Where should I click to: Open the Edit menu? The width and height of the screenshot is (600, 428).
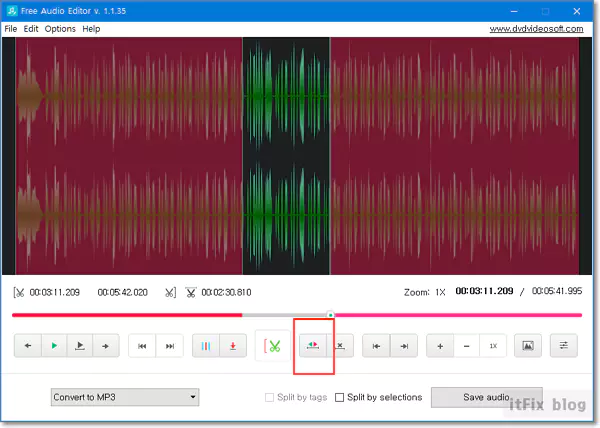(x=31, y=29)
